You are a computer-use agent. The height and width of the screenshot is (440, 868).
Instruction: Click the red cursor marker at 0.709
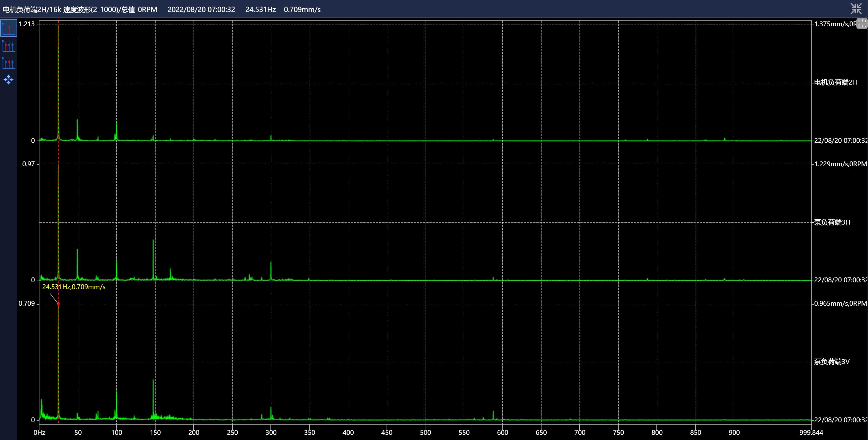click(58, 304)
